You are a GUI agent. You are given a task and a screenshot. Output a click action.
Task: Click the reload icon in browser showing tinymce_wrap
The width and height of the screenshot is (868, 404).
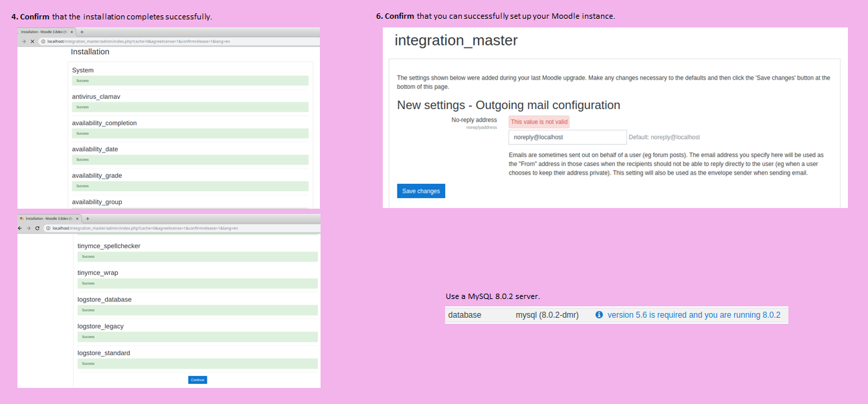(37, 228)
